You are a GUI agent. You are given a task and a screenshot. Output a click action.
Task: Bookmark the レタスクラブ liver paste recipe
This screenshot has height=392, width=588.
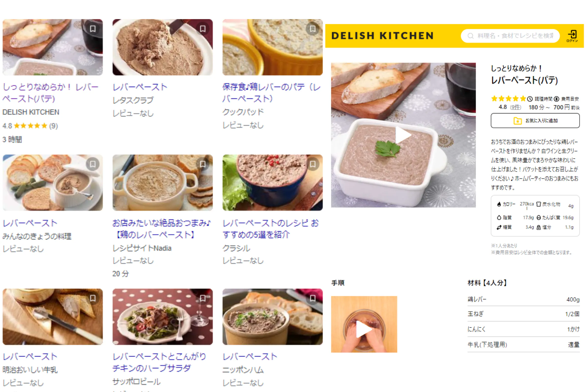pyautogui.click(x=203, y=29)
